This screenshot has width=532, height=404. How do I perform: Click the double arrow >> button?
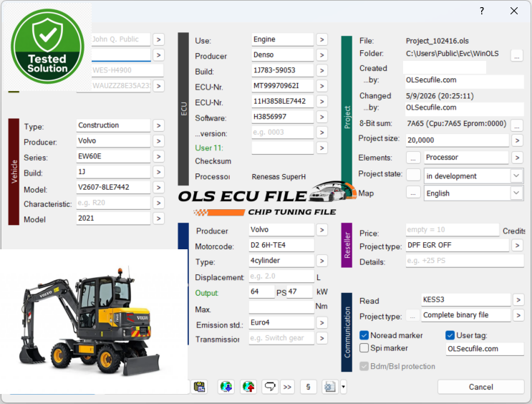click(x=287, y=387)
